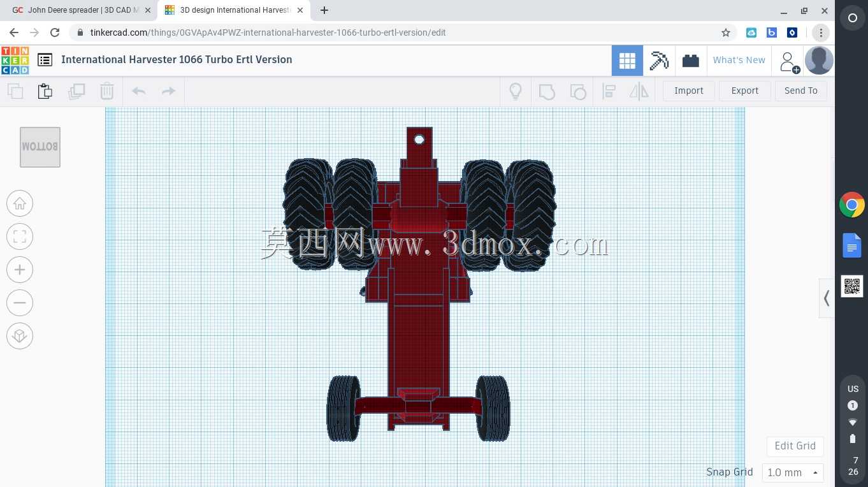This screenshot has width=868, height=487.
Task: Click the US keyboard input indicator
Action: 853,389
